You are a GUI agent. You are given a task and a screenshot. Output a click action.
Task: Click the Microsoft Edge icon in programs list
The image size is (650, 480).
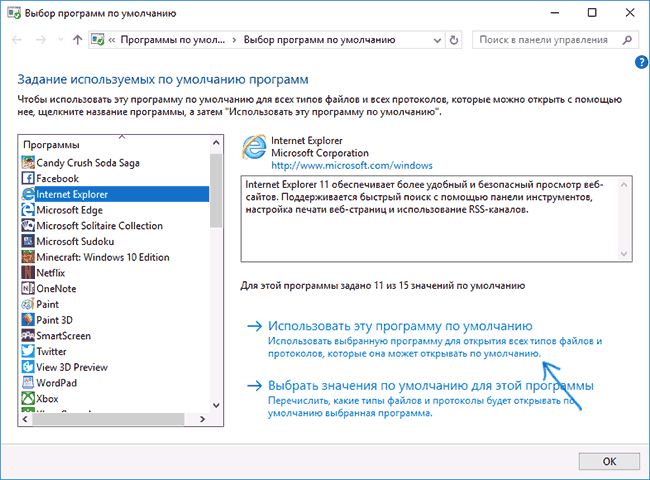28,210
